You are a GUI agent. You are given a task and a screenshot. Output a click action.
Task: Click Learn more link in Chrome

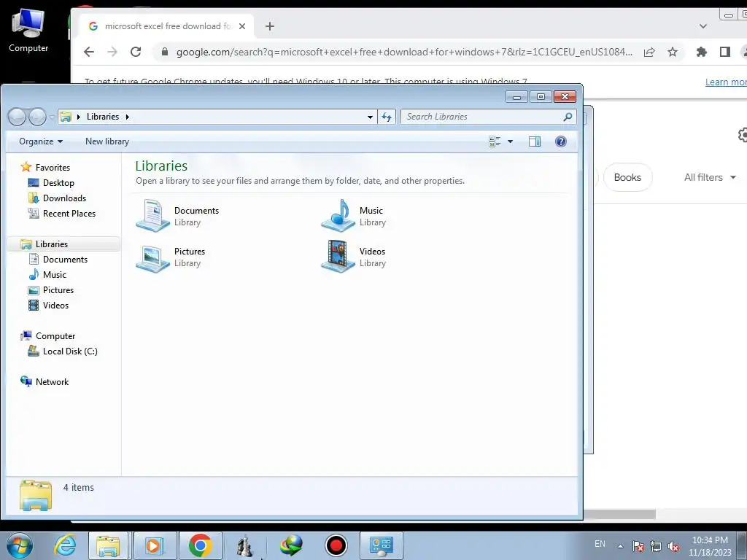(x=726, y=82)
